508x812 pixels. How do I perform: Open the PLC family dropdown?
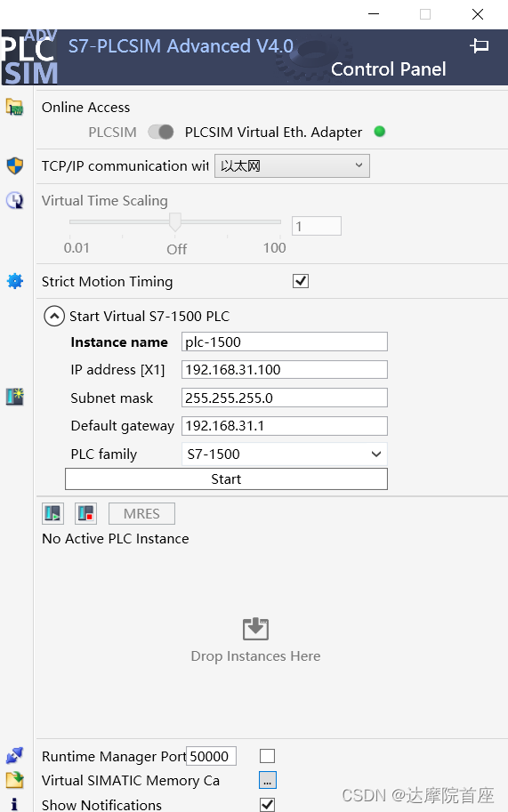point(285,454)
